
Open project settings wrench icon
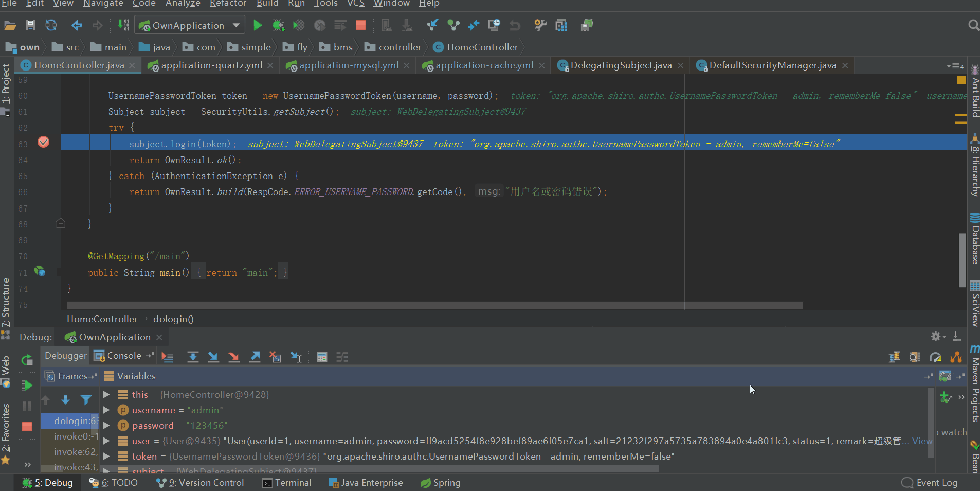pos(540,25)
